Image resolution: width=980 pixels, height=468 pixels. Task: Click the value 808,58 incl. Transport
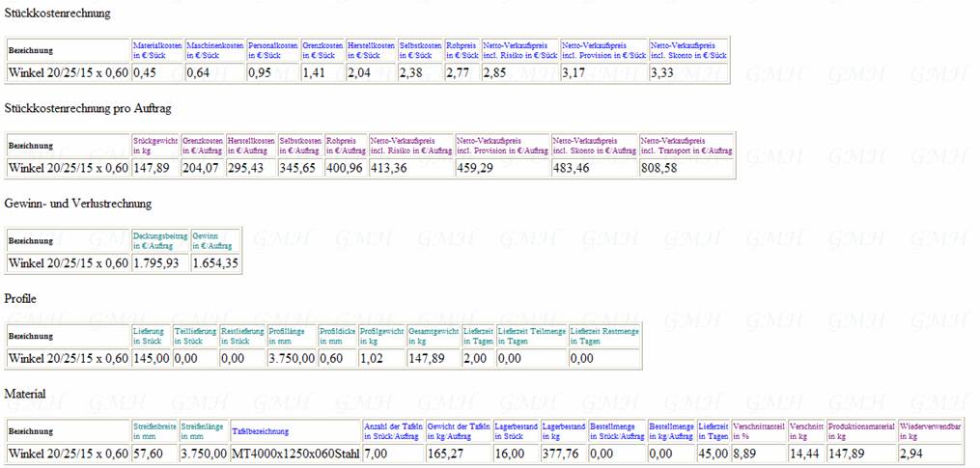[658, 168]
